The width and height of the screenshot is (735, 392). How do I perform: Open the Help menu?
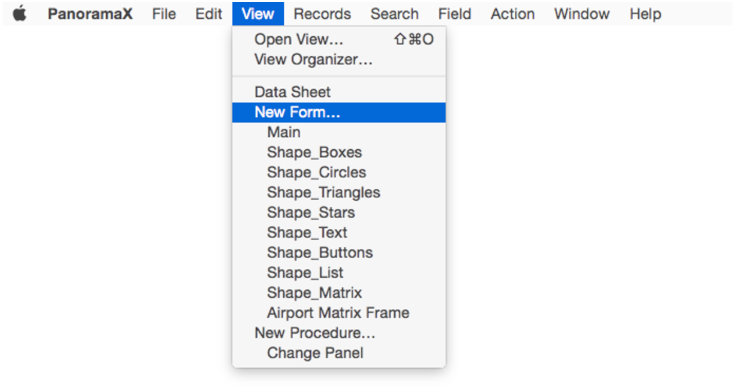[645, 14]
